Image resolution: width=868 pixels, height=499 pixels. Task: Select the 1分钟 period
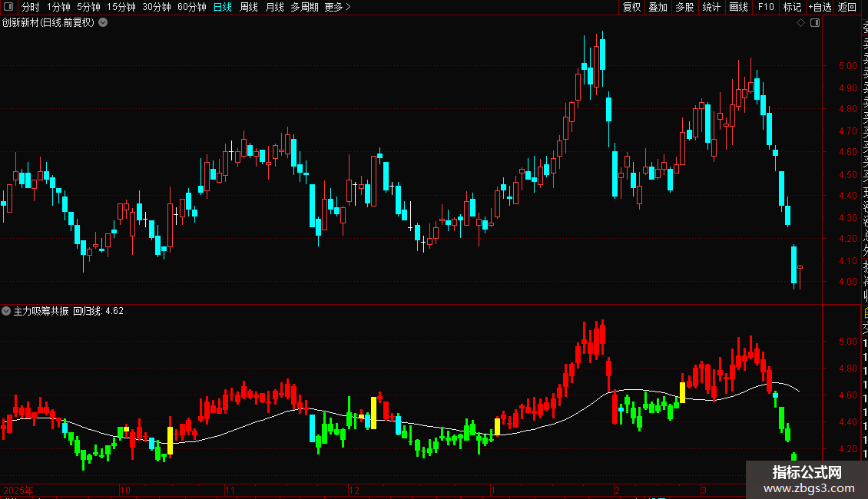click(58, 7)
